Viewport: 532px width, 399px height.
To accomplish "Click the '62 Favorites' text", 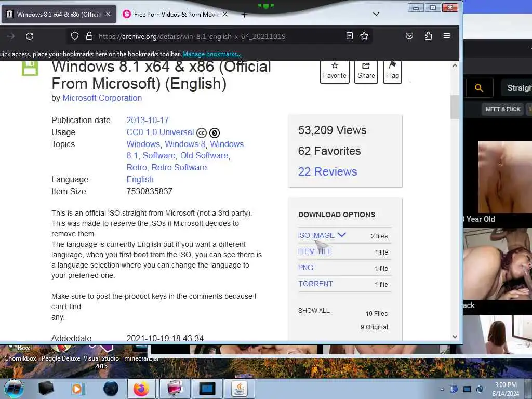I will click(329, 151).
